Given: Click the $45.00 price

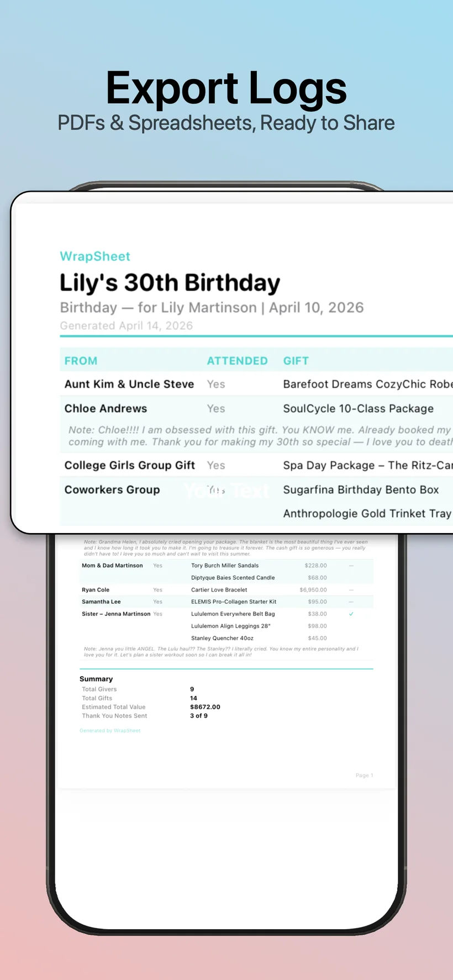Looking at the screenshot, I should pos(318,638).
